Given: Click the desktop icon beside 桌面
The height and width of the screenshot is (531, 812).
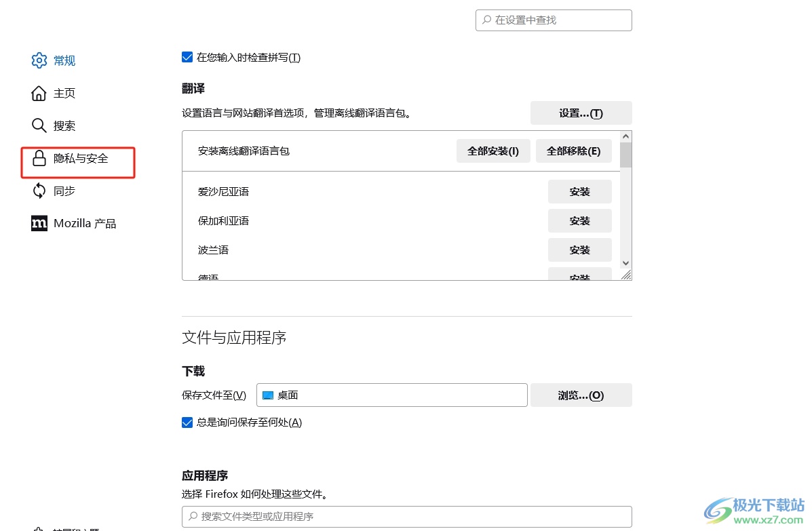Looking at the screenshot, I should pos(268,395).
